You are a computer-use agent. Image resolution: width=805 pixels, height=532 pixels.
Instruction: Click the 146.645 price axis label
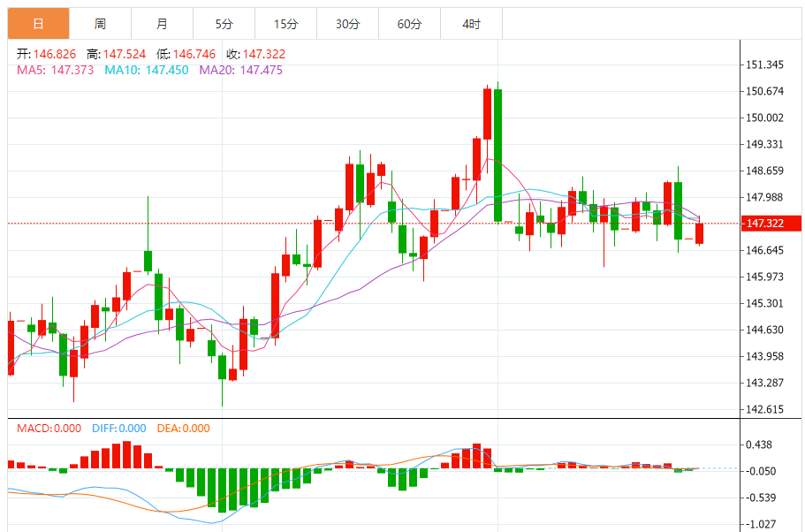[765, 250]
